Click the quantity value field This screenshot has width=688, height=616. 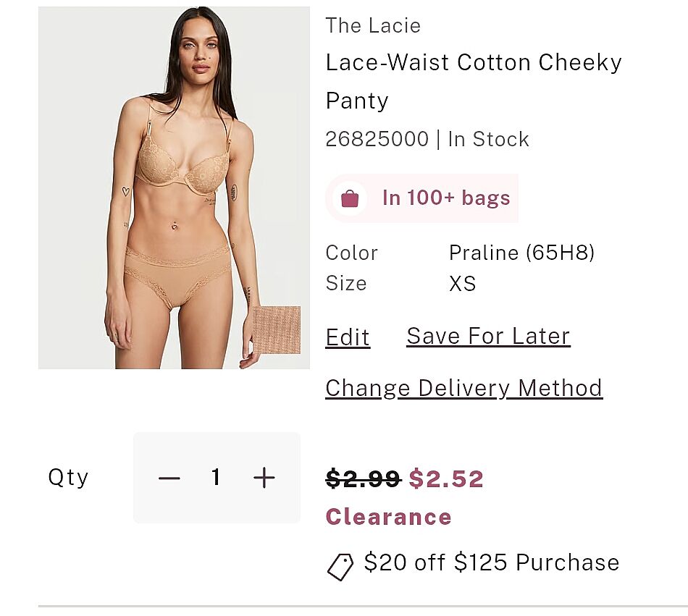(x=216, y=478)
